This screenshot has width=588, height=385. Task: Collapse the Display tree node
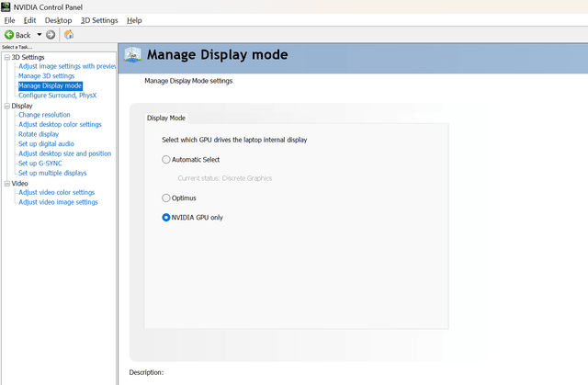6,106
